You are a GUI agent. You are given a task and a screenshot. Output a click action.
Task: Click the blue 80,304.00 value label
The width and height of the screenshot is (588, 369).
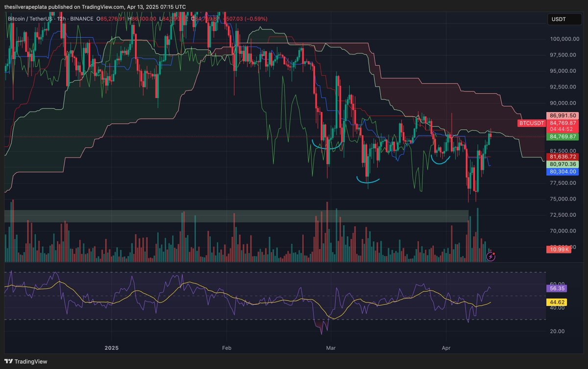coord(563,172)
